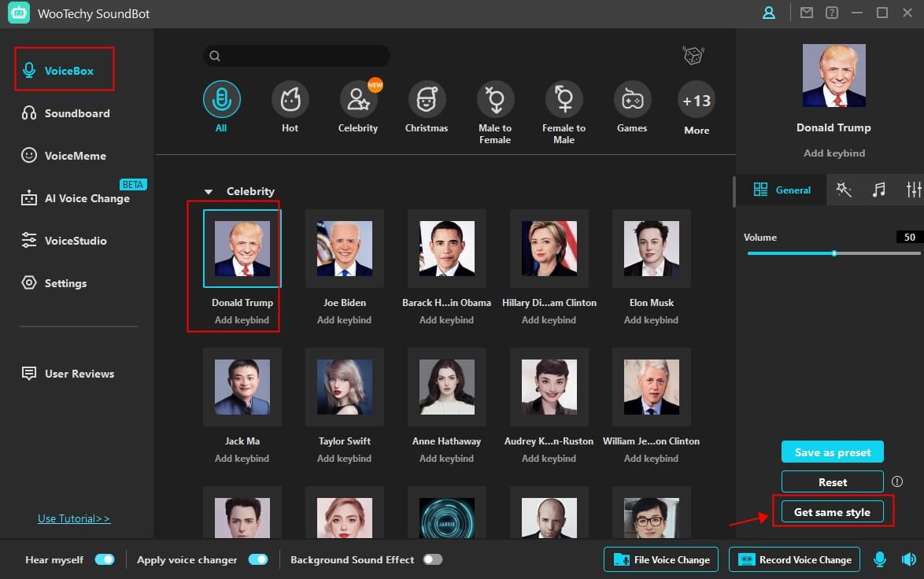Image resolution: width=924 pixels, height=579 pixels.
Task: Select the Hot voice category icon
Action: tap(290, 100)
